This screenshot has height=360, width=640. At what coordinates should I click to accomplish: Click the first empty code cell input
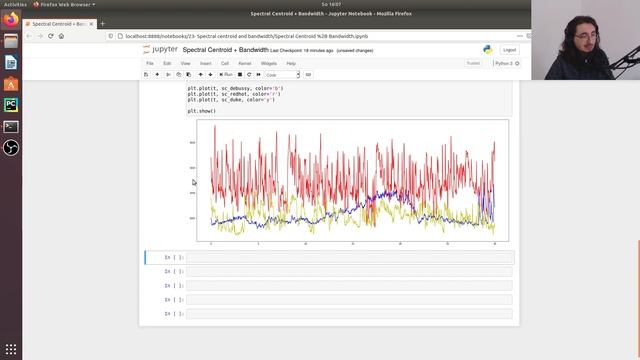(x=349, y=258)
